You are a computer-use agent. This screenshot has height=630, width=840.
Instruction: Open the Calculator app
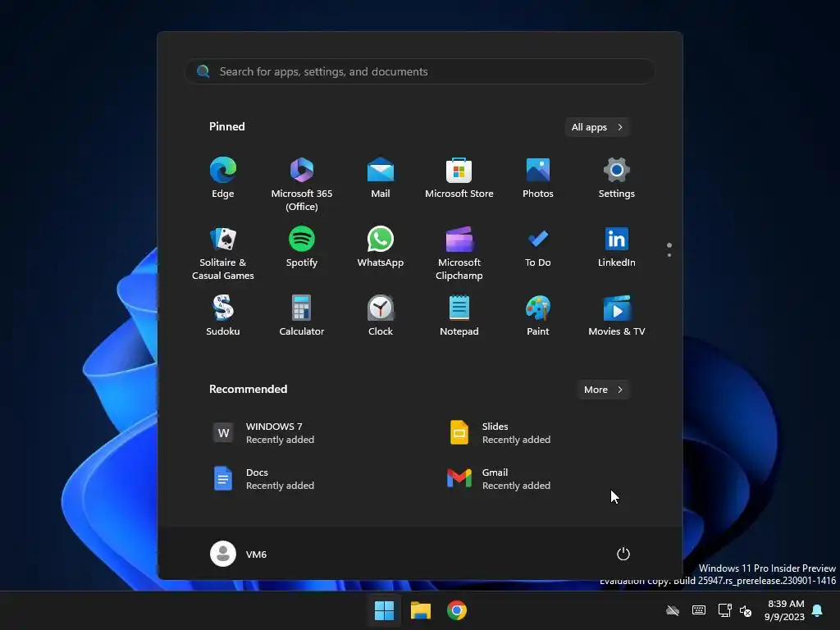[302, 316]
